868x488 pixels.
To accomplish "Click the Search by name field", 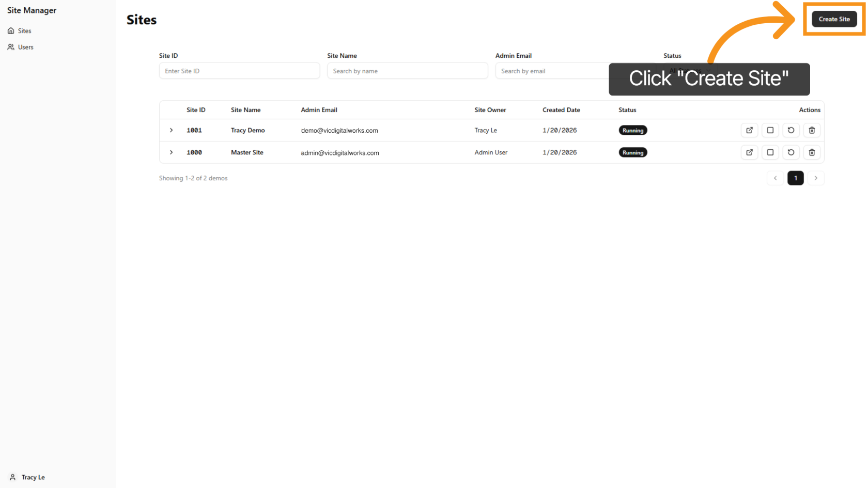I will 407,71.
